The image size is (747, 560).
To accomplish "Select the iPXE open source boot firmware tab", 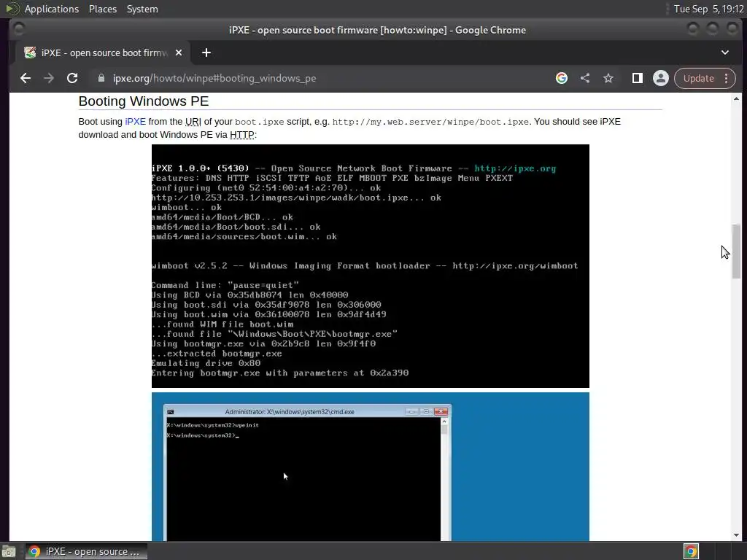I will 102,52.
